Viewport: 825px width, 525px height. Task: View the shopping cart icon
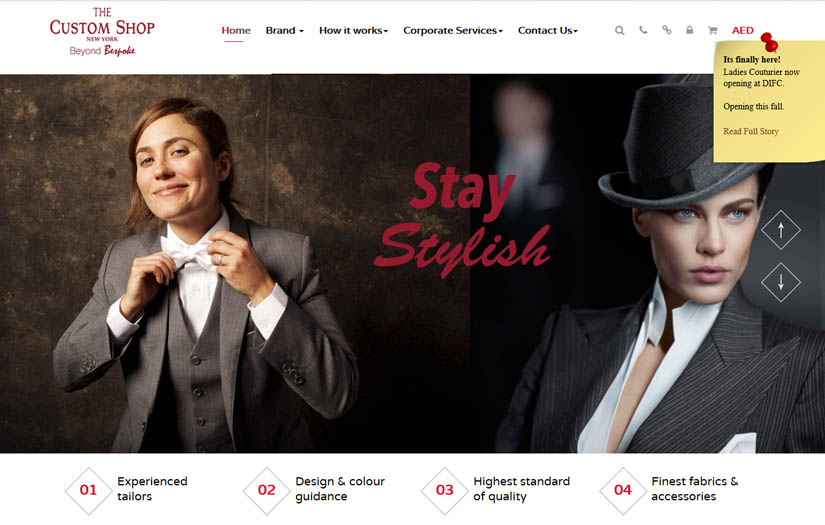[712, 31]
